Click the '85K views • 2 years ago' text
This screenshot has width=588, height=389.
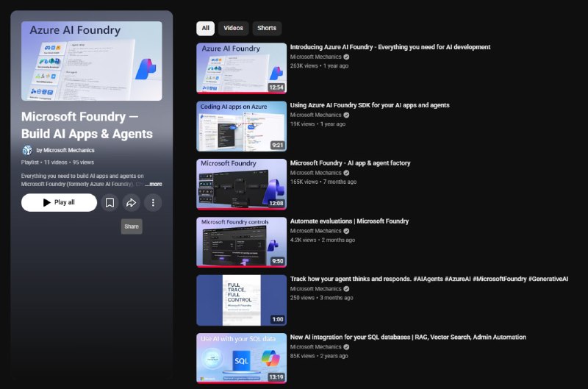tap(319, 356)
